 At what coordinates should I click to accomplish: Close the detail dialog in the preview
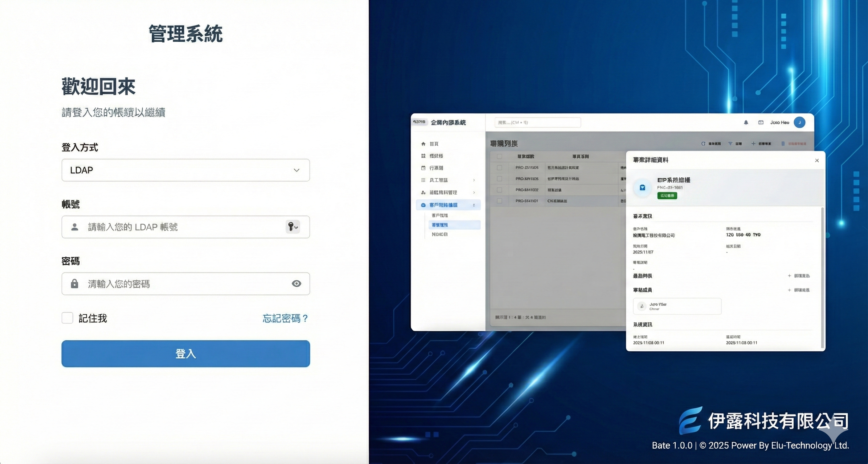[x=817, y=160]
